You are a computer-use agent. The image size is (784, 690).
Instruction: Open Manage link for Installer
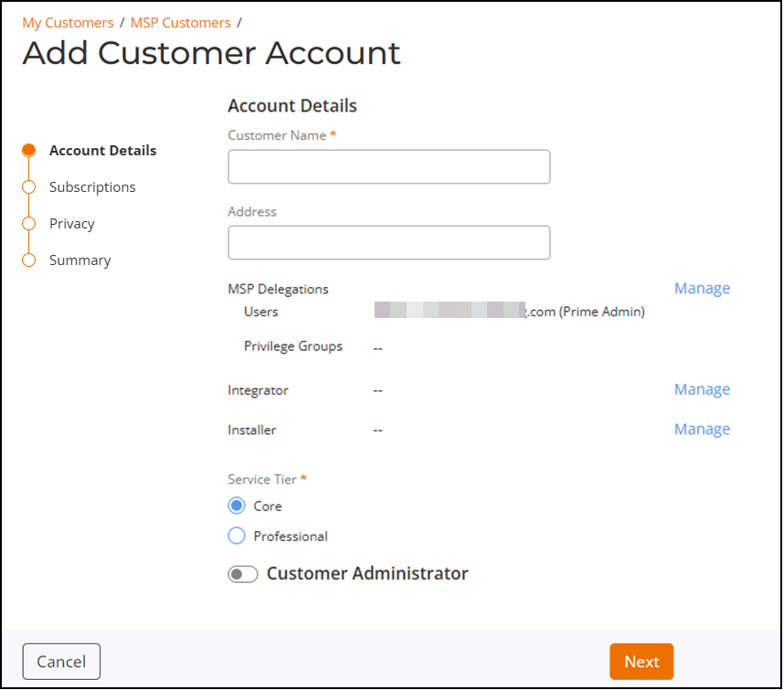[702, 430]
